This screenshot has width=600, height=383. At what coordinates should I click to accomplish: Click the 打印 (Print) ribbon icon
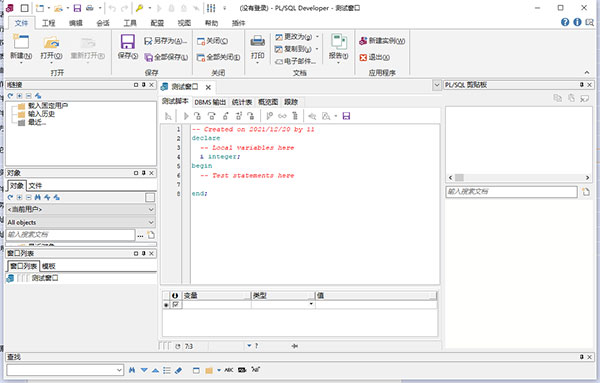point(258,41)
